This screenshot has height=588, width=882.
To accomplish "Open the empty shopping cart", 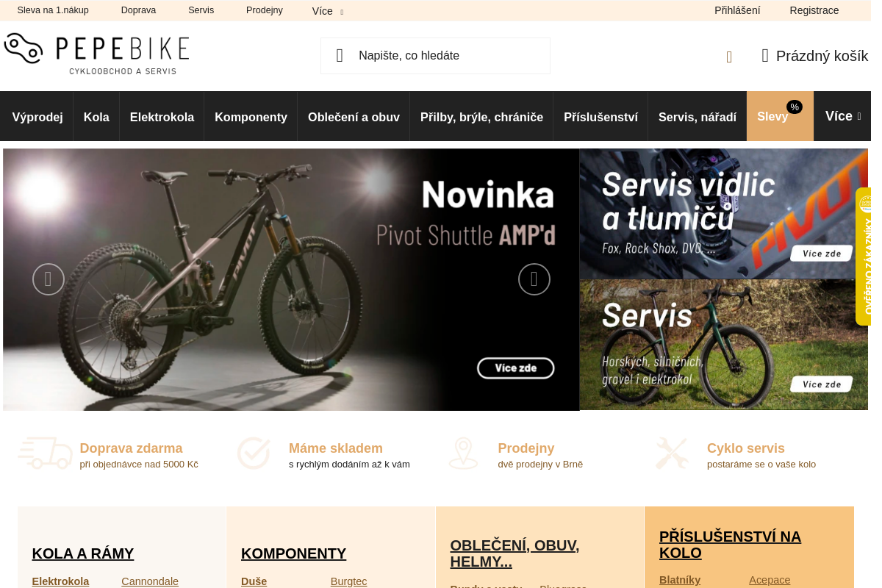I will 814,56.
